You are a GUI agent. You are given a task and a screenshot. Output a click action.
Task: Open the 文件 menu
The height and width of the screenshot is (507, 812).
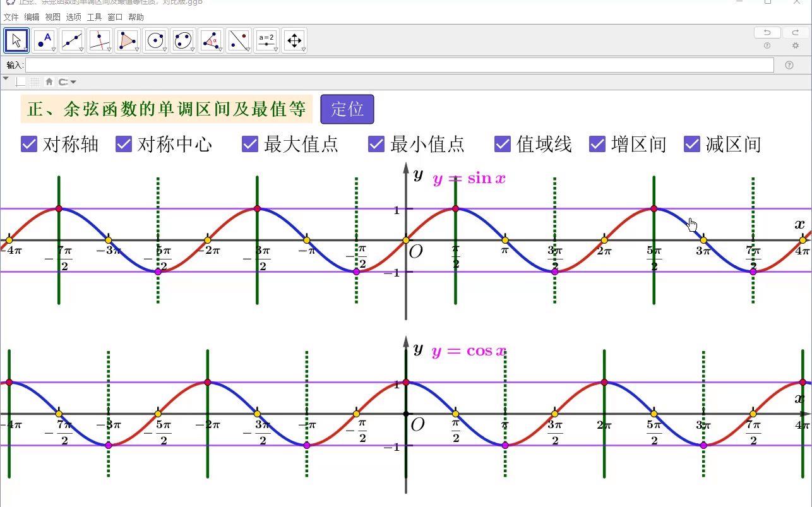click(11, 17)
